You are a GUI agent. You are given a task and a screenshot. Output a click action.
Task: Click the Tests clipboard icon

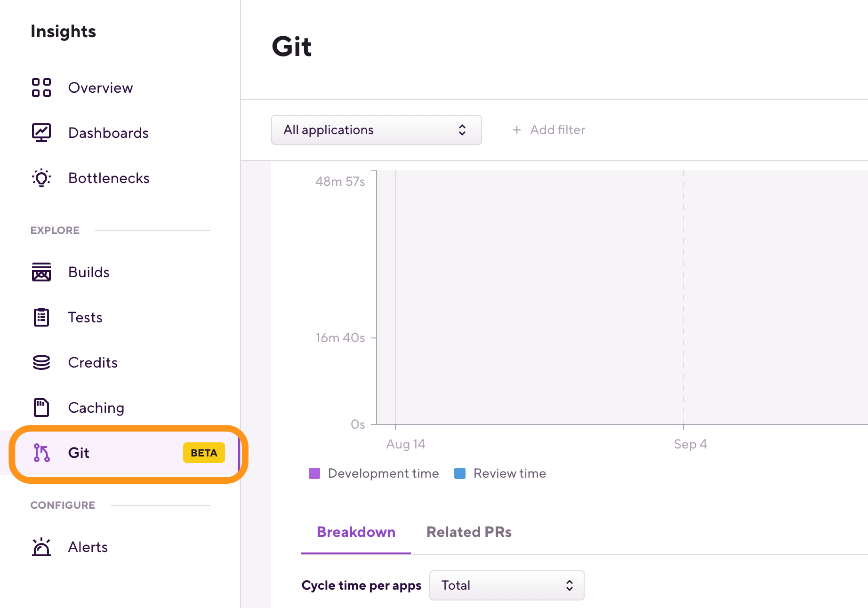[x=41, y=317]
